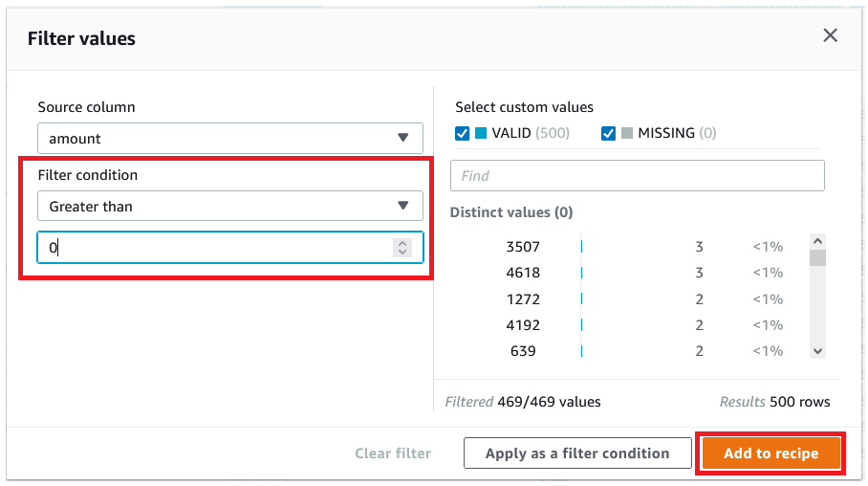Click the Add to recipe button
This screenshot has width=868, height=486.
771,453
